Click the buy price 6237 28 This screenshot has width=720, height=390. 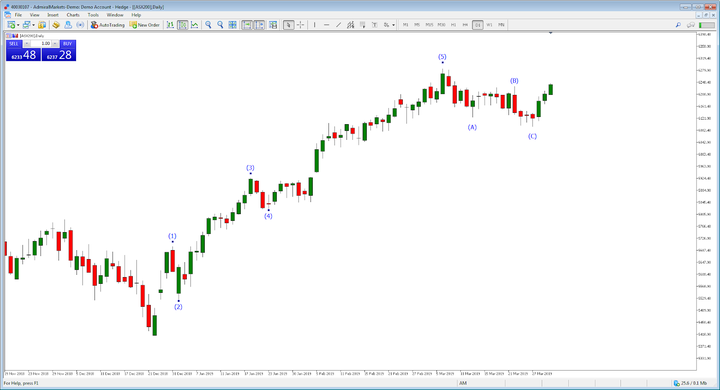[59, 55]
